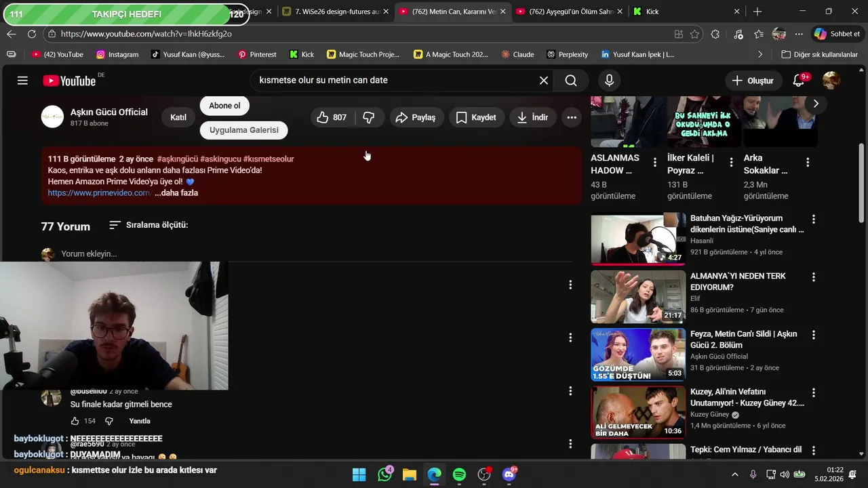Open options for İlker Kaleli short

(x=731, y=162)
